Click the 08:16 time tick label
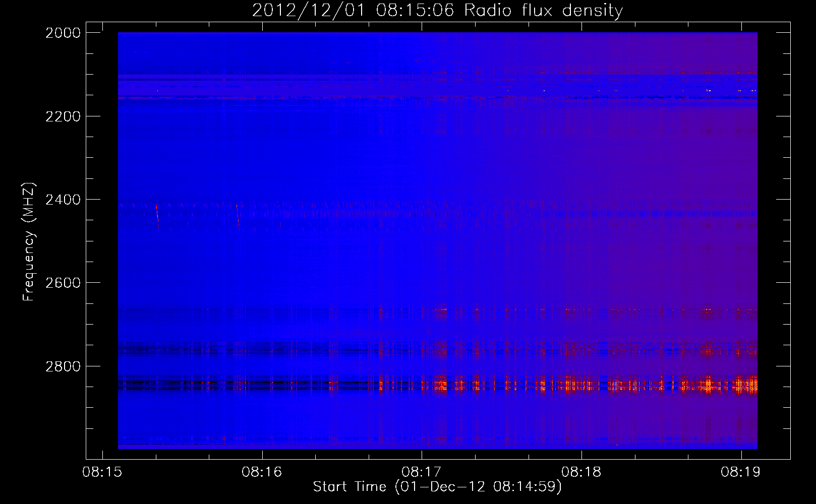Image resolution: width=816 pixels, height=504 pixels. 262,472
